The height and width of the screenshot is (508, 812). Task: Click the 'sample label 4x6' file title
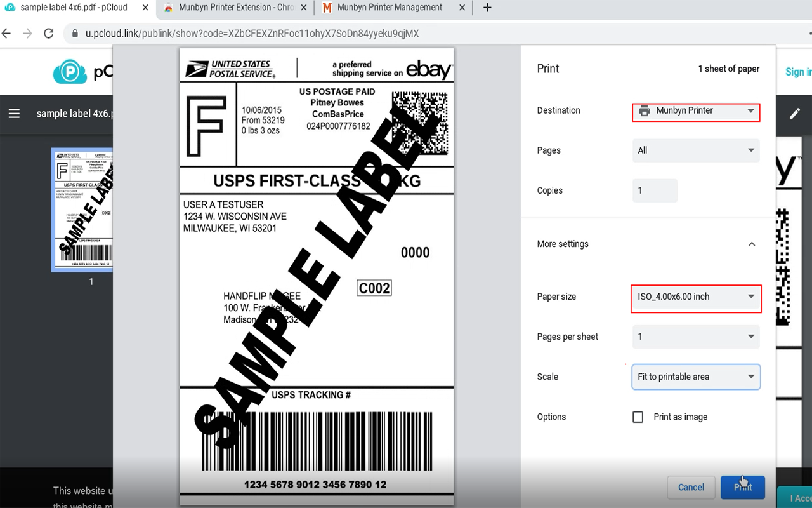pyautogui.click(x=74, y=114)
